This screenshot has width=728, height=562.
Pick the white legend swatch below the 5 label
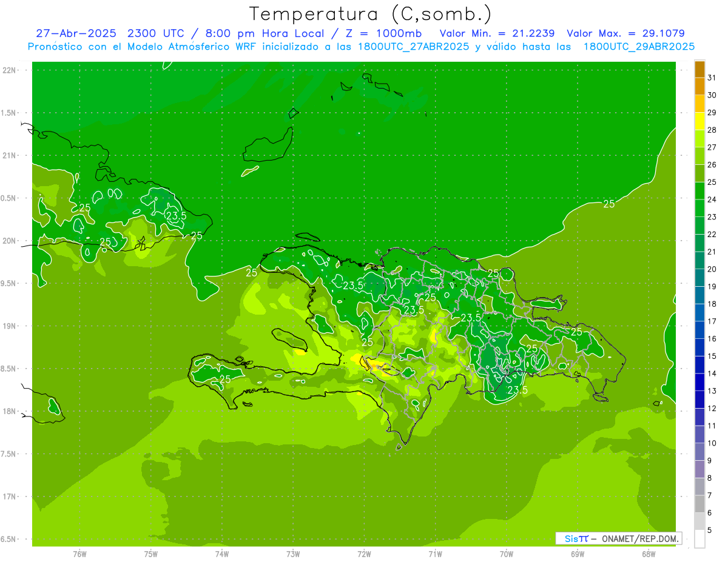point(699,539)
